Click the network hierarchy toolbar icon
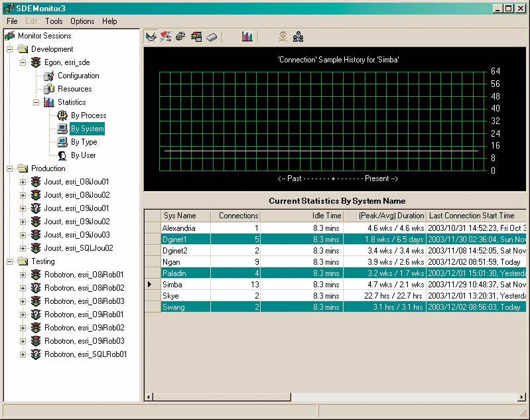 click(298, 37)
